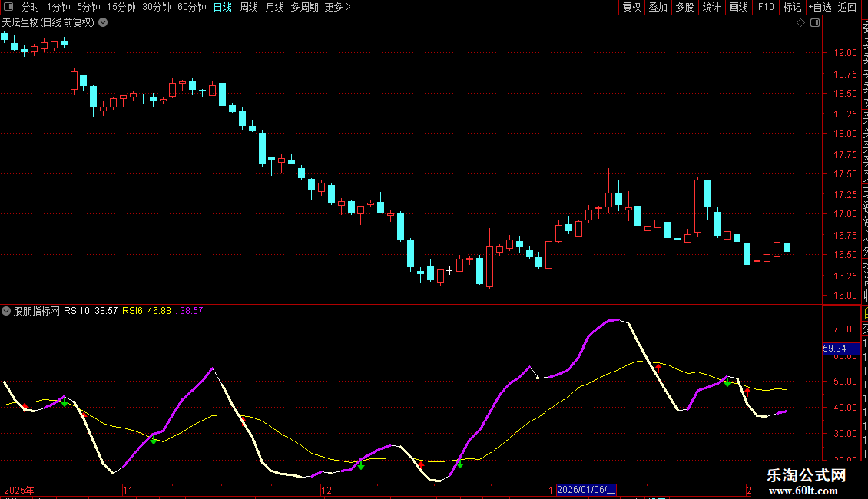Viewport: 868px width, 499px height.
Task: Click the RSI10: 38.57 readout
Action: click(91, 311)
